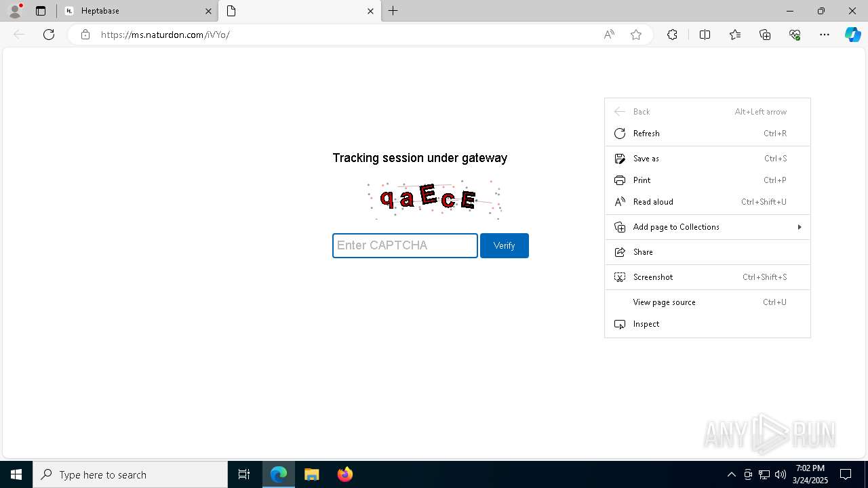Open the notification center icon
This screenshot has width=868, height=488.
pyautogui.click(x=846, y=474)
